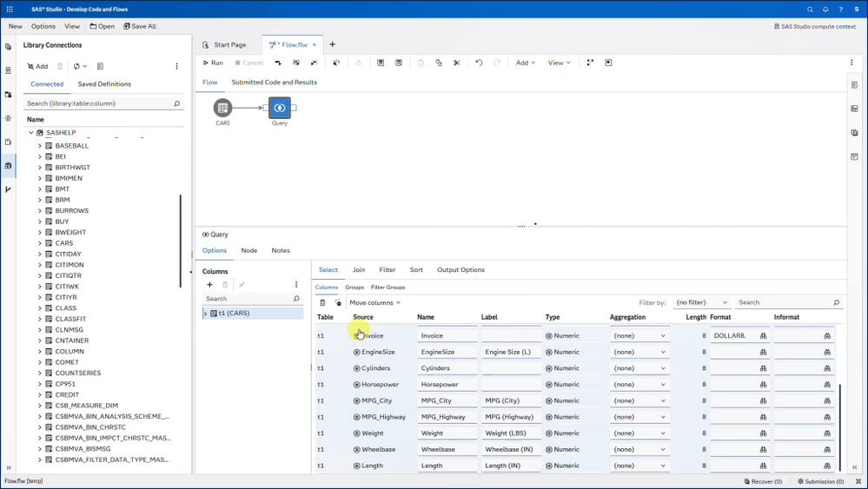
Task: Click the delete icon above the select table
Action: click(x=322, y=302)
